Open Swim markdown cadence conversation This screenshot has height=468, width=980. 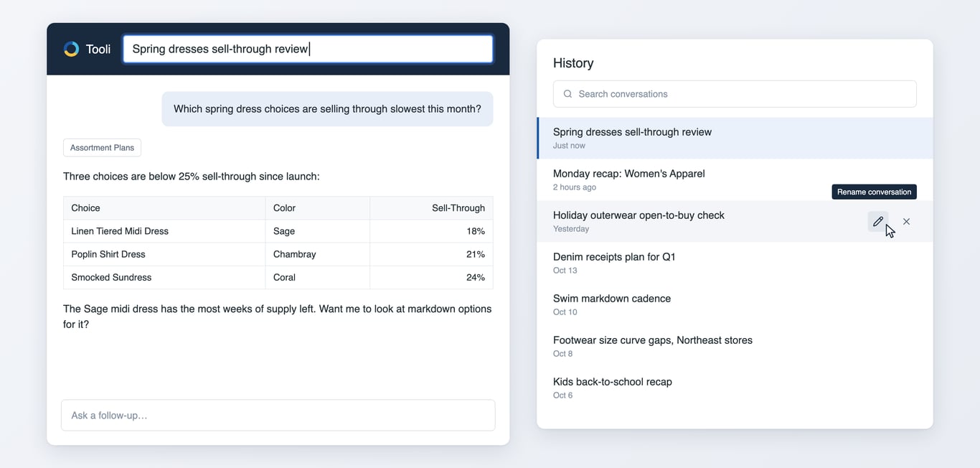click(735, 304)
